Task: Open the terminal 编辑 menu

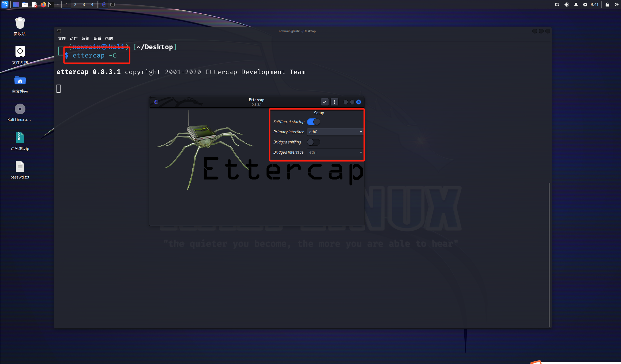Action: 85,39
